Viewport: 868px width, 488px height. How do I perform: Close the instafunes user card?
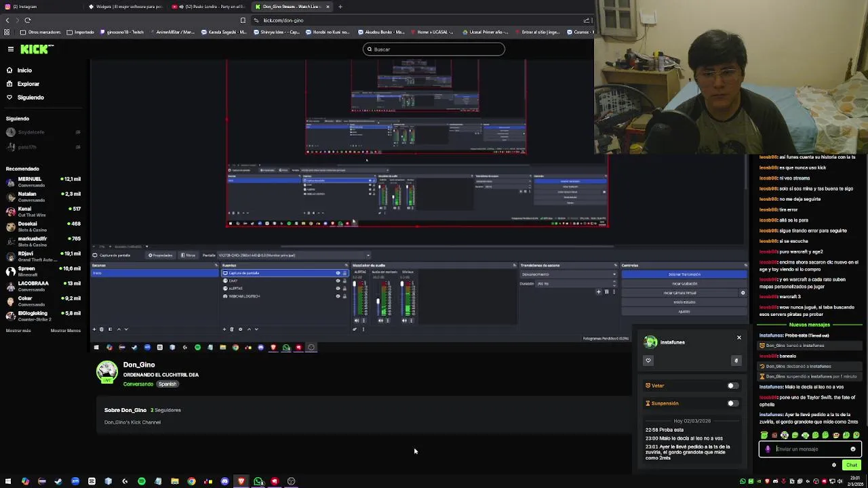click(x=739, y=338)
